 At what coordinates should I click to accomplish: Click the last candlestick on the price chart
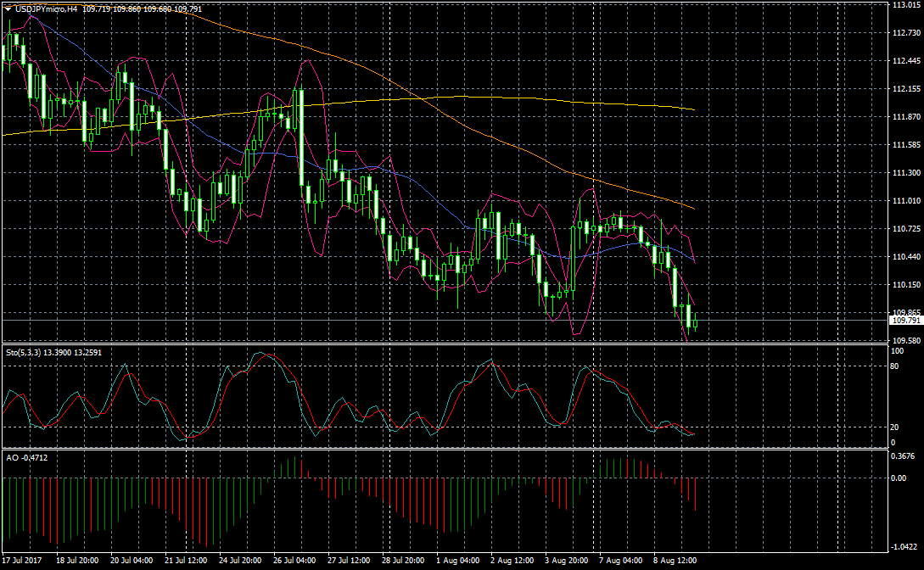pos(695,321)
